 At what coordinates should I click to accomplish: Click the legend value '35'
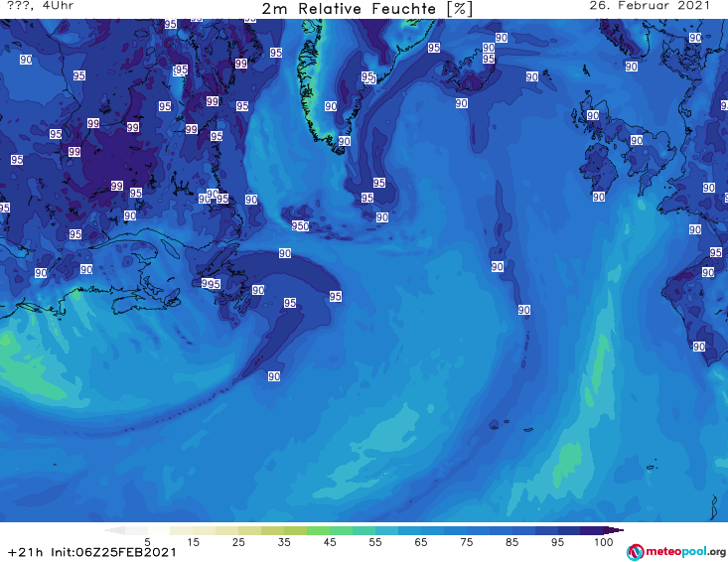click(x=284, y=542)
